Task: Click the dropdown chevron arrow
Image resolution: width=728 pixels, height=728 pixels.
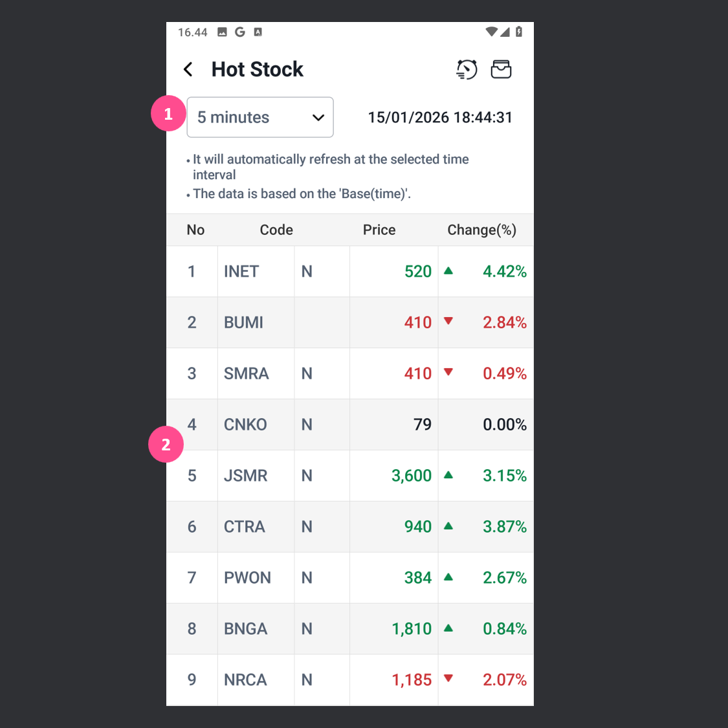Action: point(318,118)
